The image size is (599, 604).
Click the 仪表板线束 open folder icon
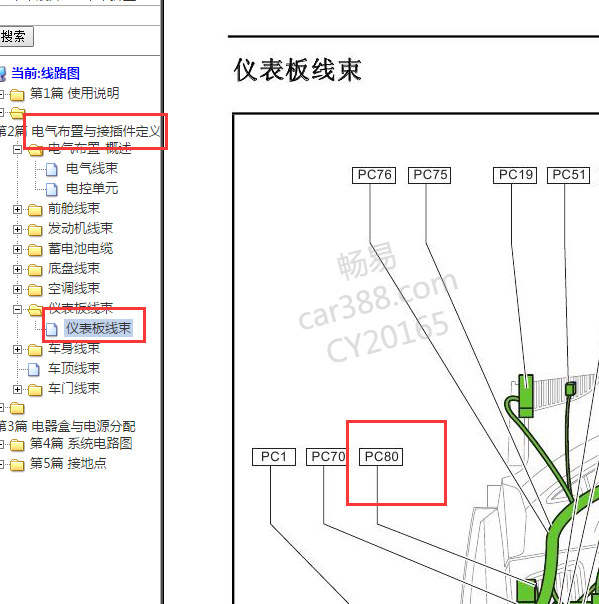pos(35,309)
